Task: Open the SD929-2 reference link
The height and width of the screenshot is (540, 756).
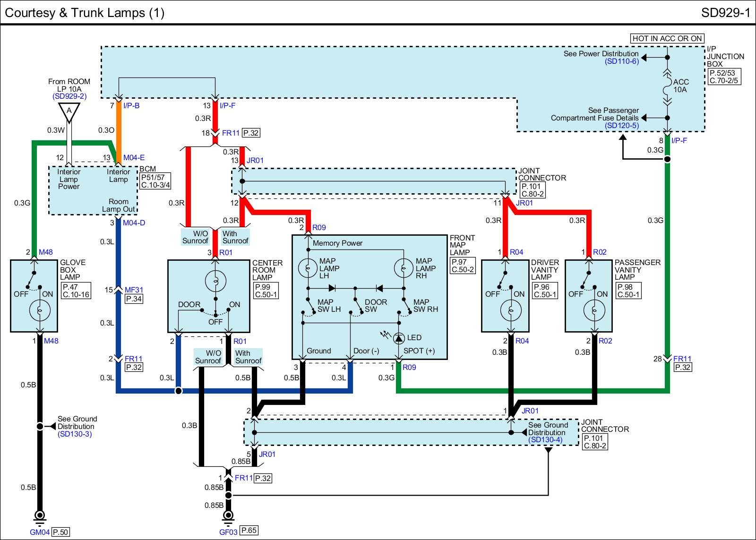Action: (69, 96)
